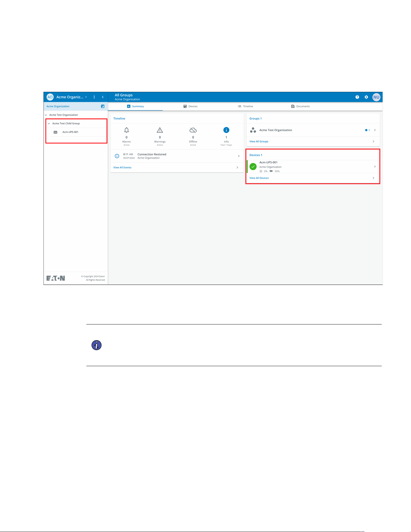Click chevron on Acme Test Organization group row
411x532 pixels.
pyautogui.click(x=375, y=130)
